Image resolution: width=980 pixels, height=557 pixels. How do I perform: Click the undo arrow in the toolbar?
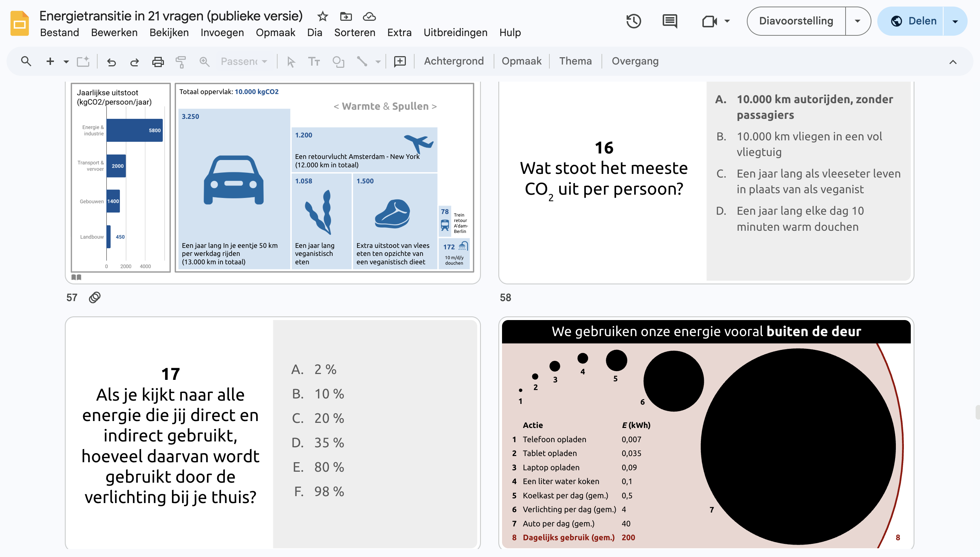(111, 62)
